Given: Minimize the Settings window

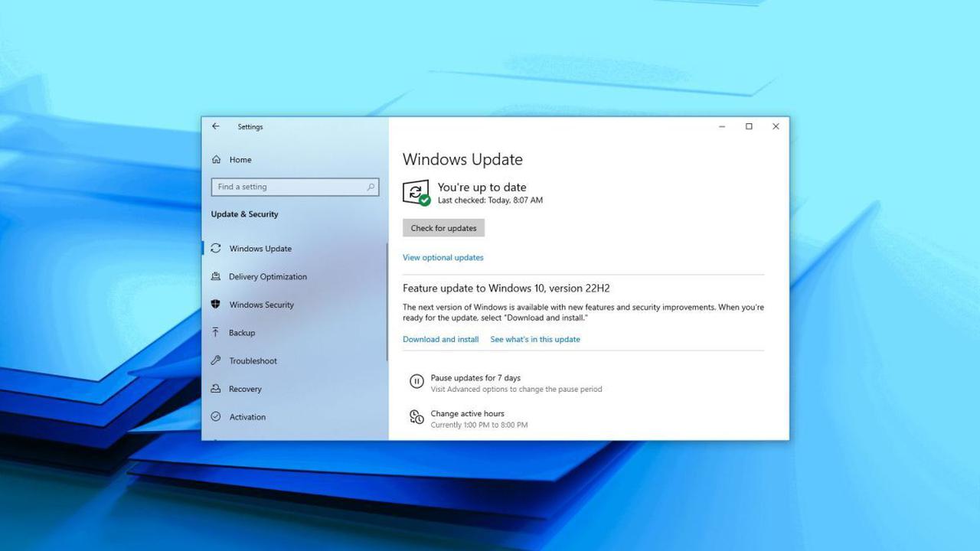Looking at the screenshot, I should click(x=722, y=127).
